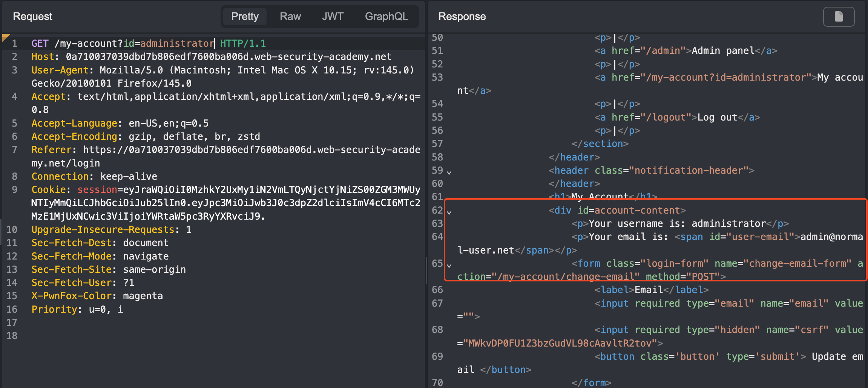This screenshot has height=388, width=868.
Task: Click the Upgrade-Insecure-Requests header line
Action: 111,230
